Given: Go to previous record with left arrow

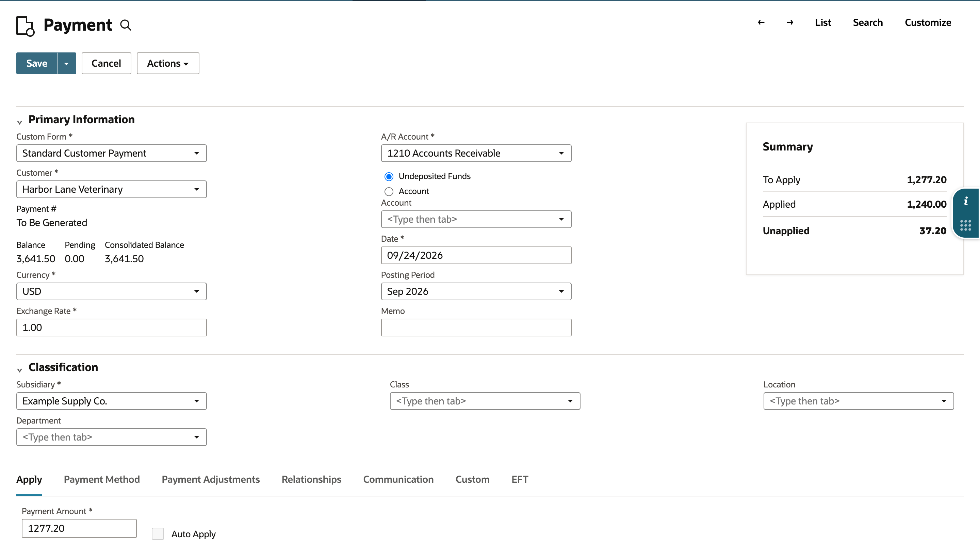Looking at the screenshot, I should pyautogui.click(x=761, y=22).
